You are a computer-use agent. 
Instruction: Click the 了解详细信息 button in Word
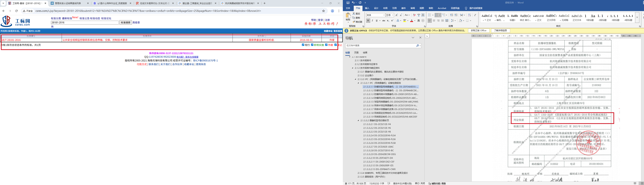(x=500, y=31)
